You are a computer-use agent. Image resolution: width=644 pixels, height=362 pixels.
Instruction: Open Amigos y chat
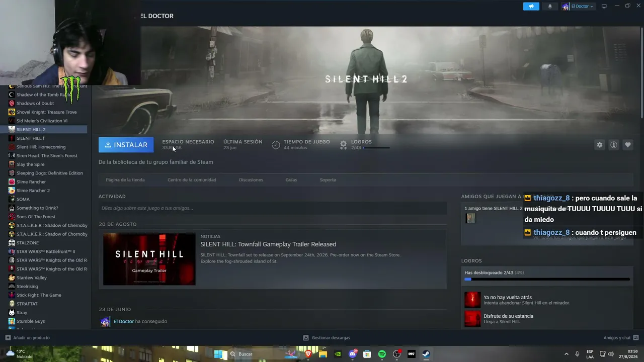pos(621,338)
